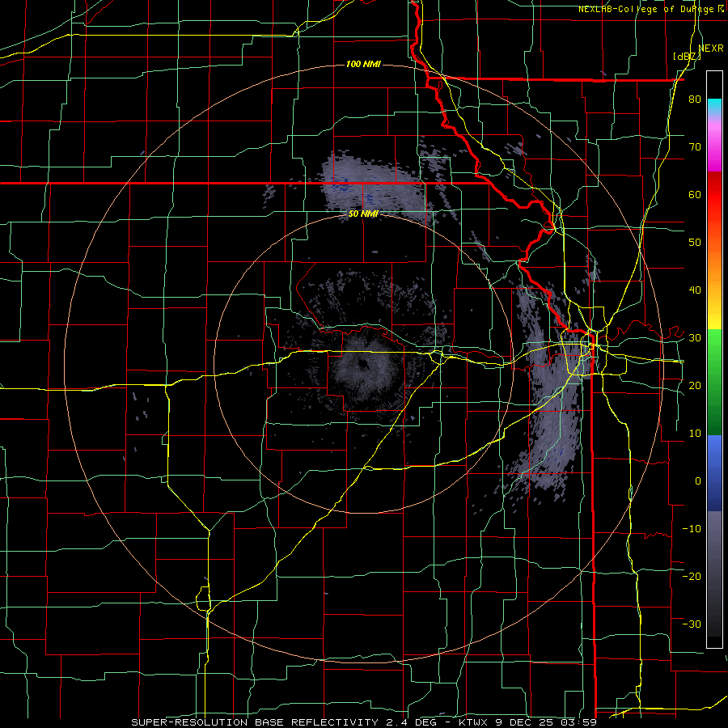Click the KTWX radar site center
Screen dimensions: 728x728
[365, 363]
